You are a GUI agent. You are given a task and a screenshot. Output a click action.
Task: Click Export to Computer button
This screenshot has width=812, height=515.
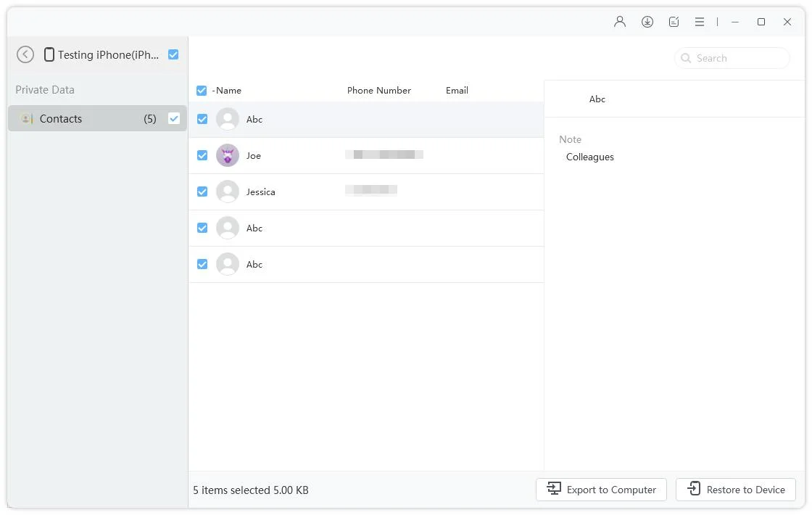(x=601, y=490)
